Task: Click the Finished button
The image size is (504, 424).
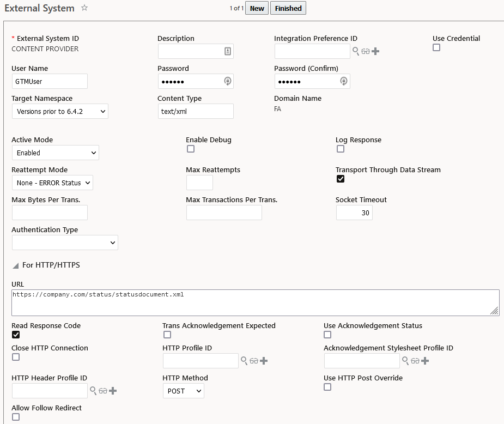Action: click(288, 8)
